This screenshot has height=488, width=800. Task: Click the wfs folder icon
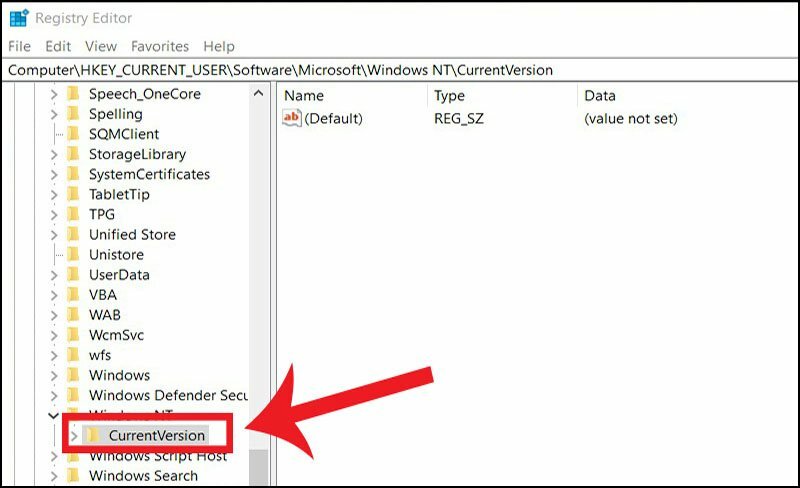pos(73,355)
